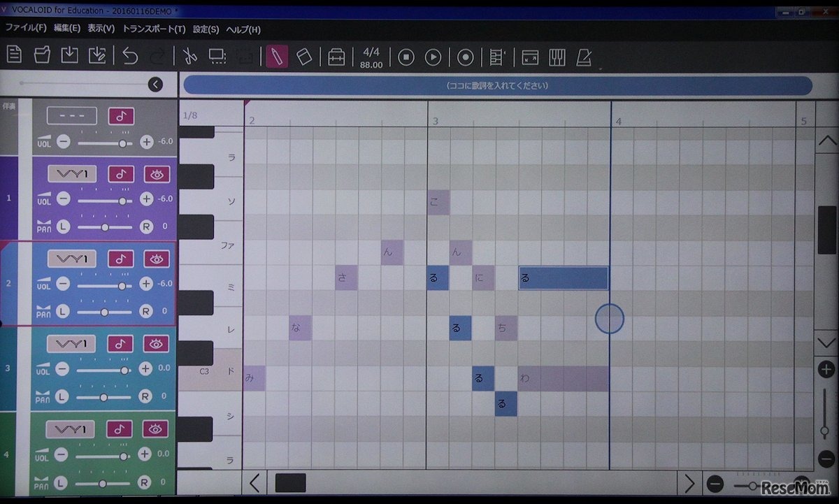Viewport: 839px width, 504px height.
Task: Toggle track 2's music note button
Action: [121, 259]
